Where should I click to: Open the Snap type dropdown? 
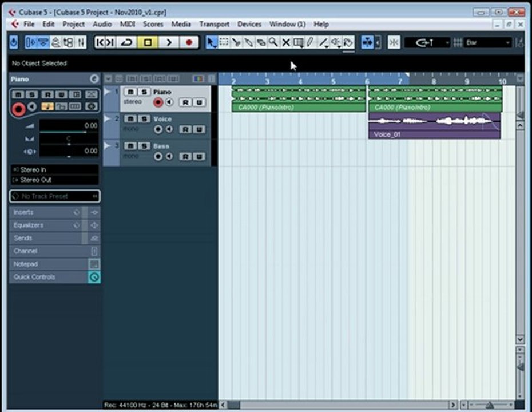pyautogui.click(x=427, y=43)
